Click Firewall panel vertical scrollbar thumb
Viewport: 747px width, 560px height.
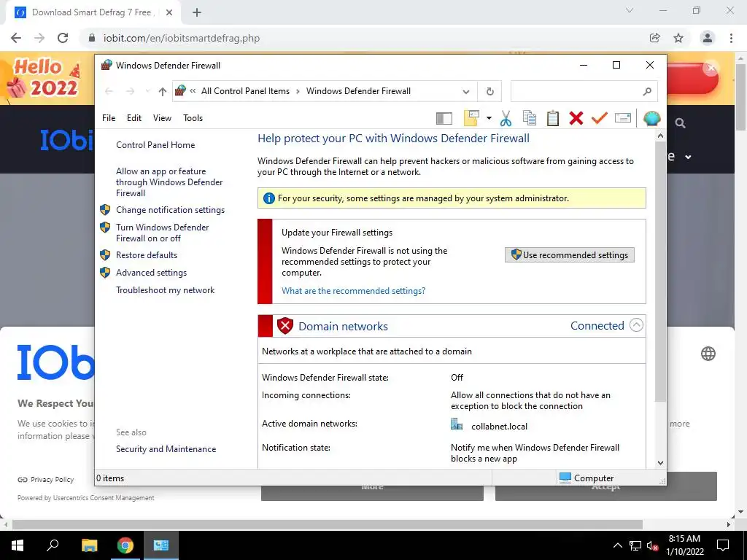pyautogui.click(x=660, y=271)
